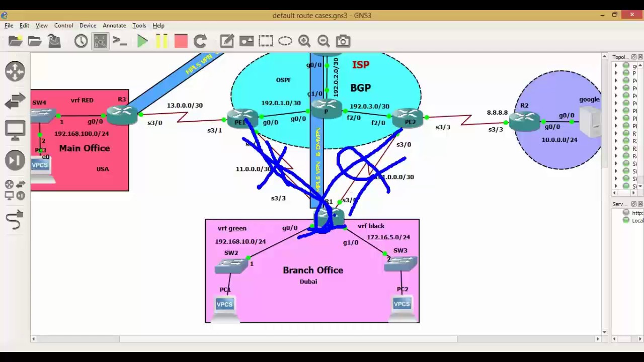Open the View menu

[x=42, y=26]
